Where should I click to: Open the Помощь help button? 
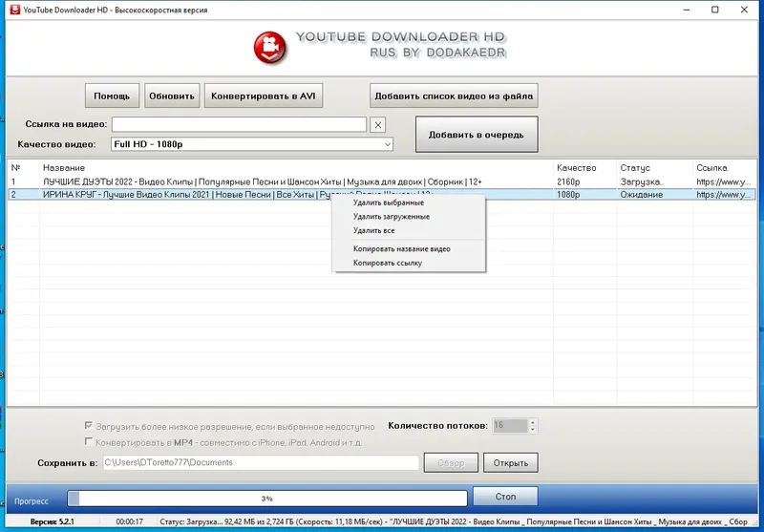[112, 96]
